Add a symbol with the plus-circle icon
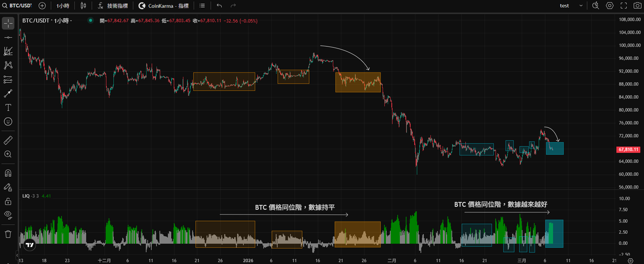 pyautogui.click(x=42, y=5)
